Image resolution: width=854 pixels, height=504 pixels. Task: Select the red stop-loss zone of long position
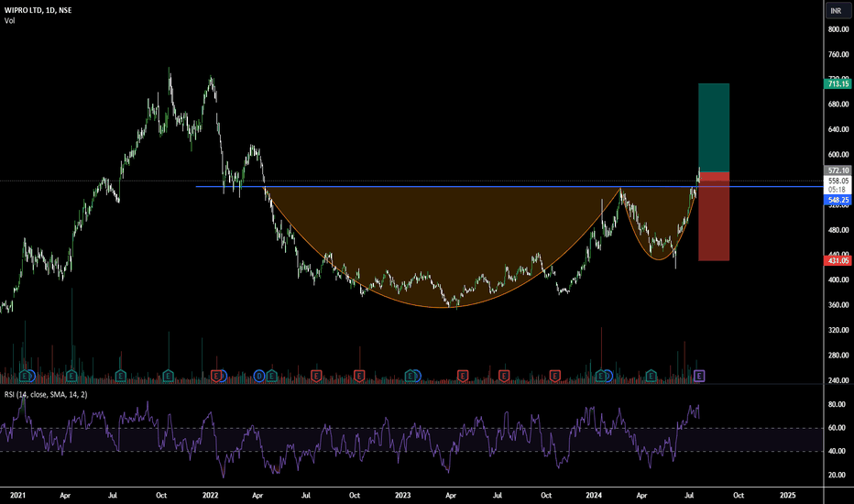pyautogui.click(x=714, y=218)
